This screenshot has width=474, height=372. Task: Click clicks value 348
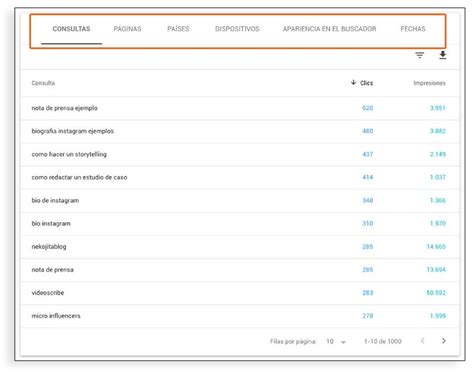[368, 200]
